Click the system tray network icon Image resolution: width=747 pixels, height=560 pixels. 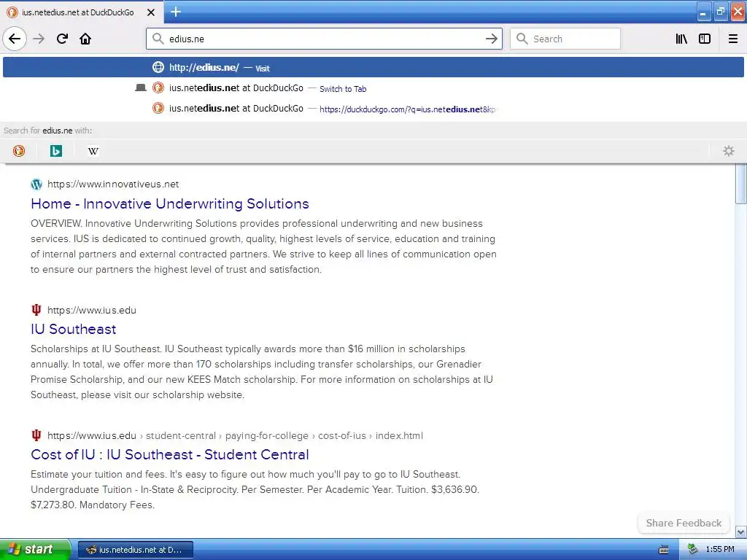pos(693,549)
